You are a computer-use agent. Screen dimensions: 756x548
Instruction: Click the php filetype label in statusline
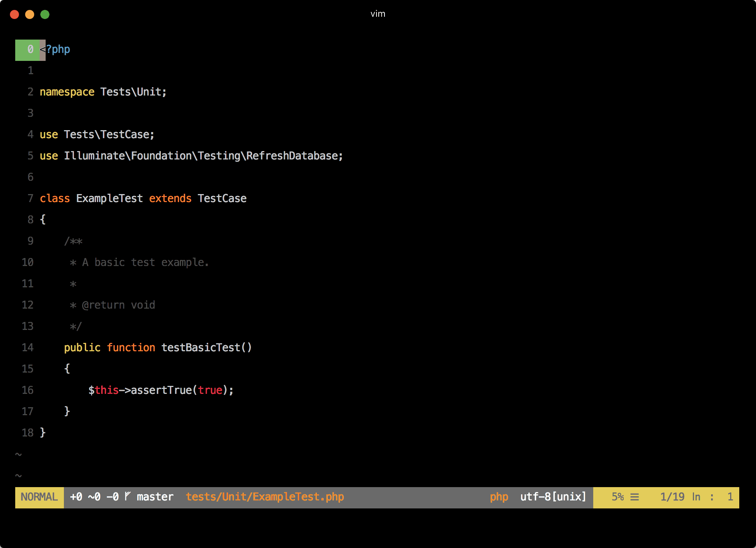(x=499, y=497)
